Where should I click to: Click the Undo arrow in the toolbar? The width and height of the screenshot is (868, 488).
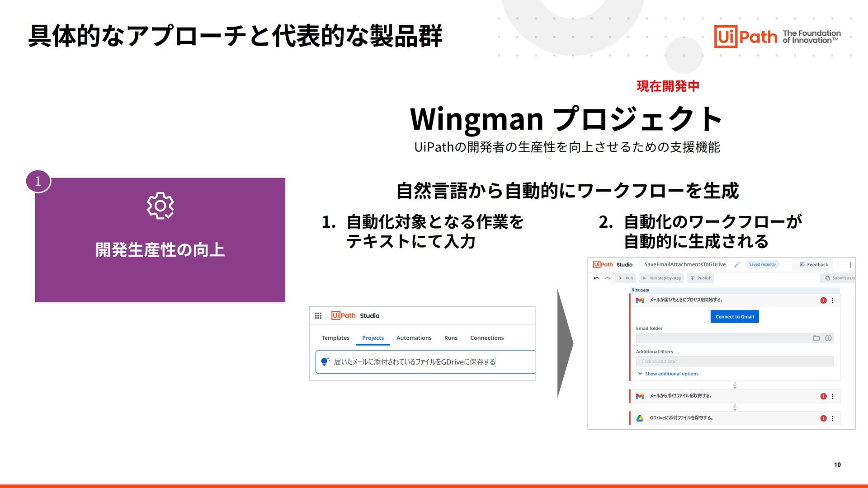597,278
